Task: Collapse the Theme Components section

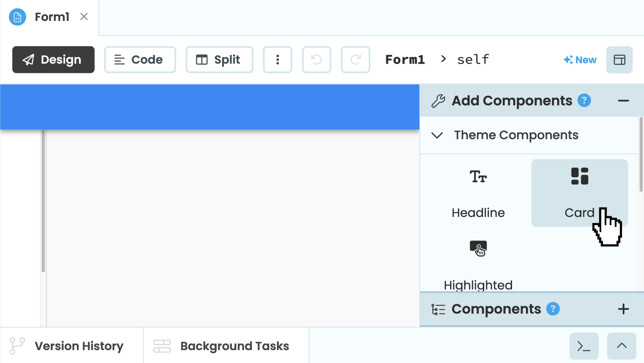Action: click(437, 135)
